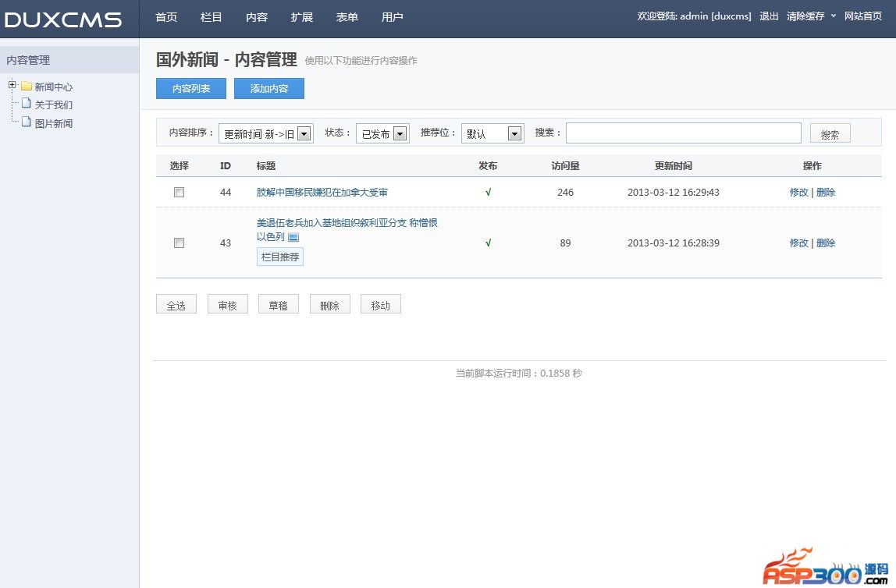Image resolution: width=896 pixels, height=588 pixels.
Task: Click the image icon beside article 43 title
Action: click(293, 237)
